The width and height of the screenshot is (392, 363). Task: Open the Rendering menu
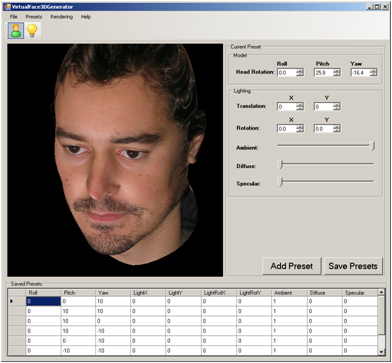[x=62, y=17]
